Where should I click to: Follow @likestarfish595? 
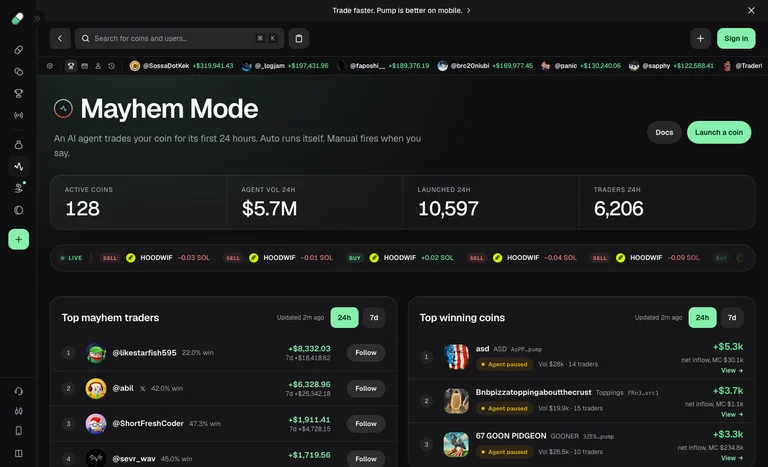click(x=366, y=353)
